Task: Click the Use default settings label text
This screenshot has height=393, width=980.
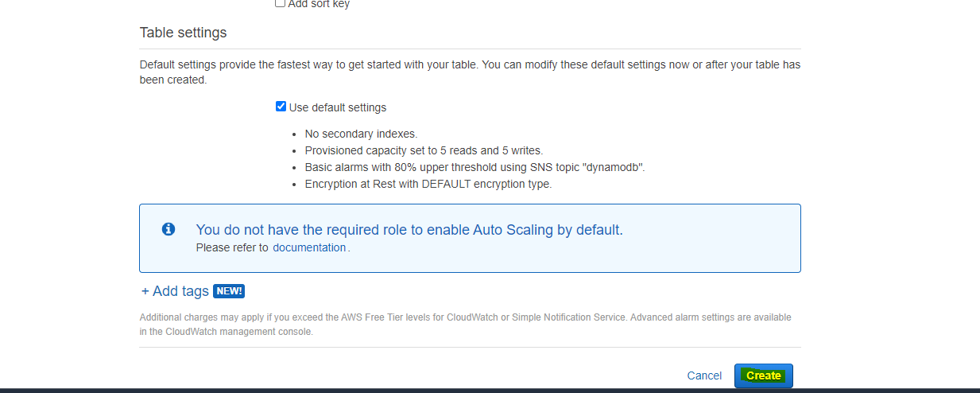Action: tap(338, 107)
